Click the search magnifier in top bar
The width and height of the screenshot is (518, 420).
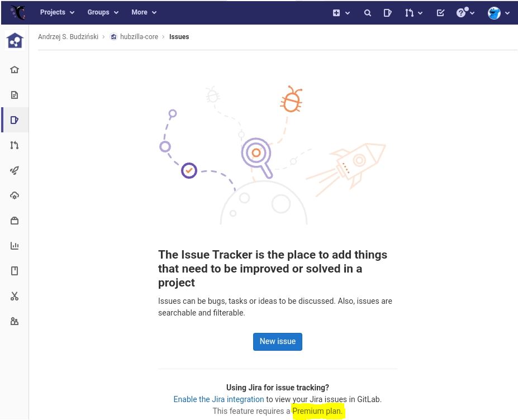point(368,13)
